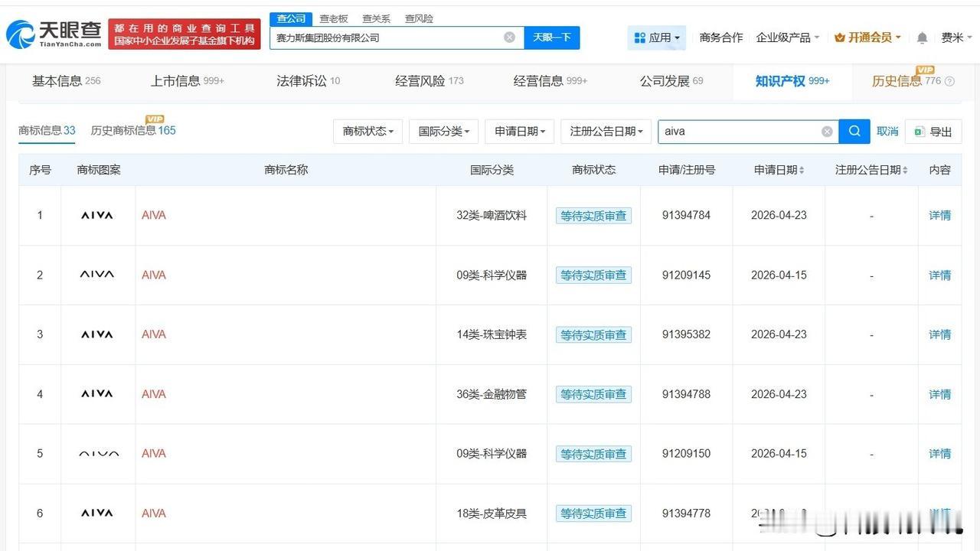Viewport: 980px width, 551px height.
Task: Open 详情 for application 91394784
Action: [940, 215]
